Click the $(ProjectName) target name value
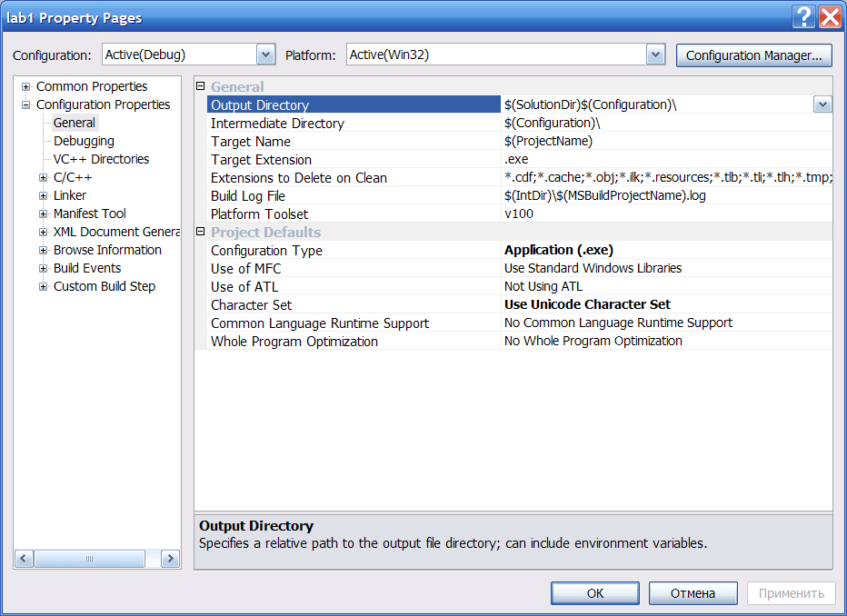The height and width of the screenshot is (616, 847). coord(666,142)
